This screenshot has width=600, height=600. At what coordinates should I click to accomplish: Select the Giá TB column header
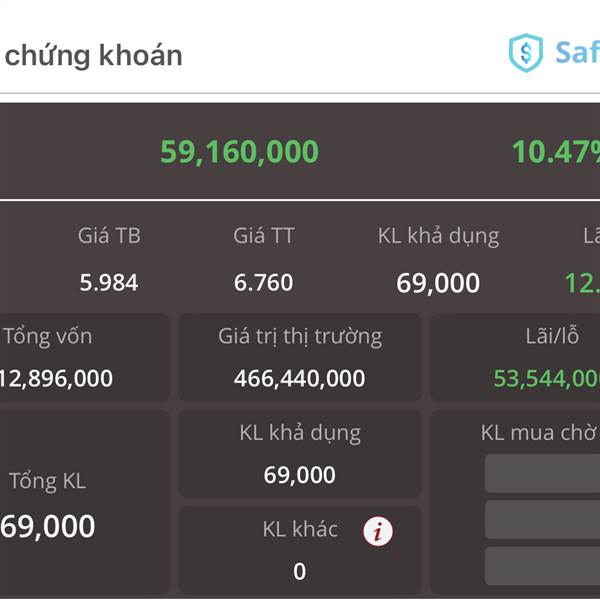(x=109, y=235)
